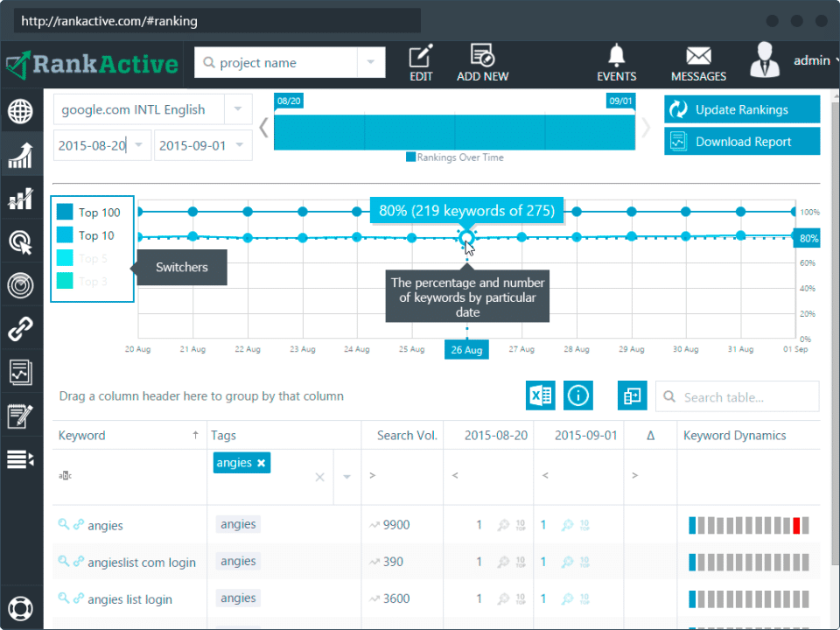Screen dimensions: 840x630
Task: Toggle Rankings Over Time legend
Action: click(455, 157)
